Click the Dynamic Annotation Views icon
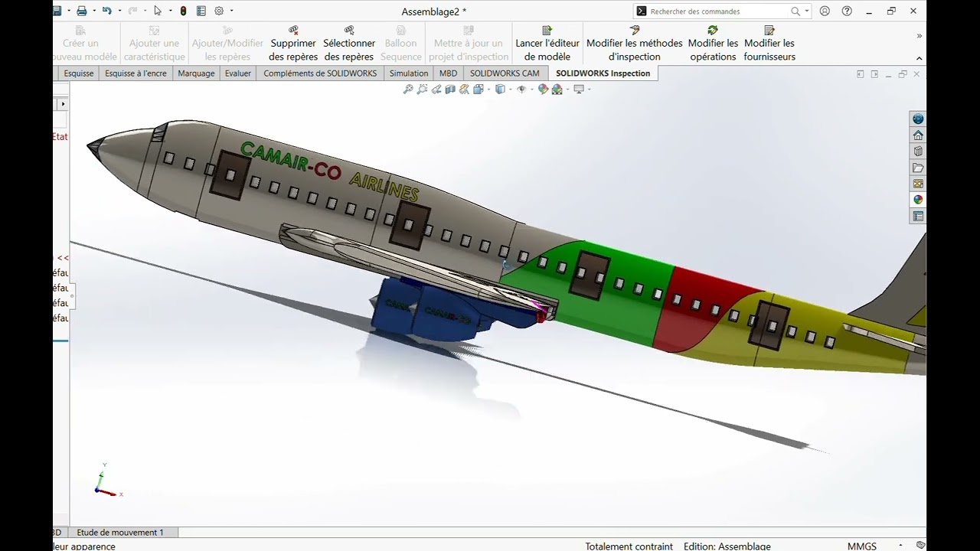This screenshot has width=980, height=551. pos(464,90)
